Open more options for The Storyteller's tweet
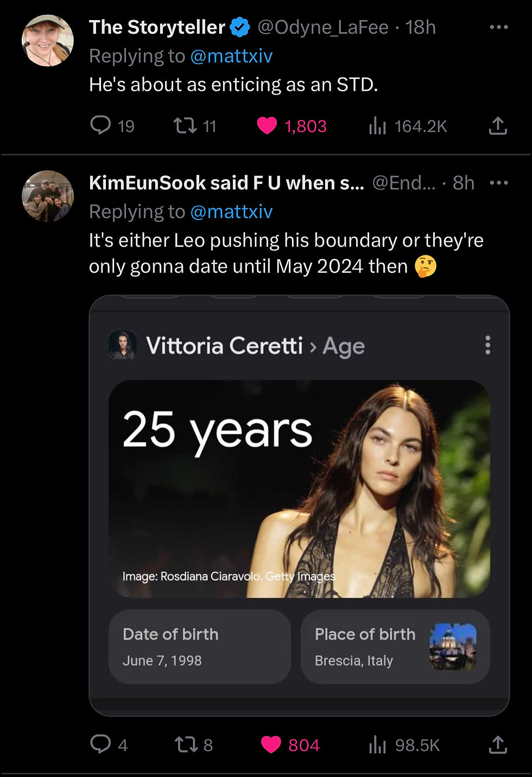 click(x=498, y=27)
